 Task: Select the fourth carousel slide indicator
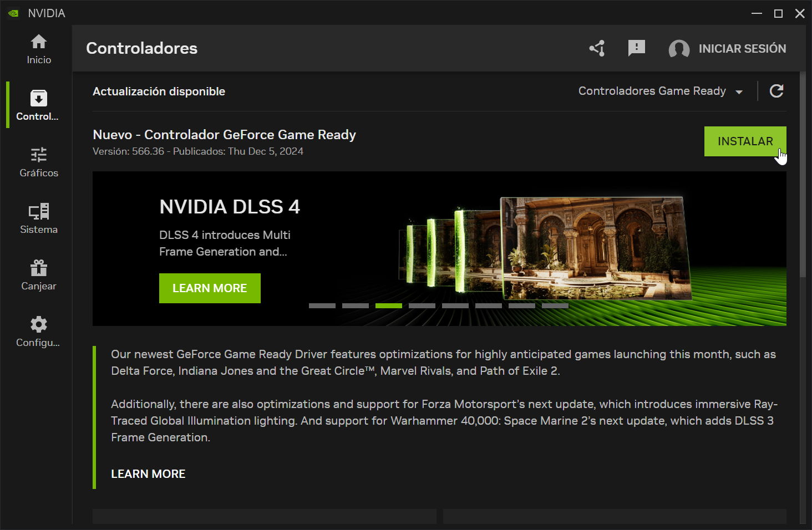pos(422,305)
